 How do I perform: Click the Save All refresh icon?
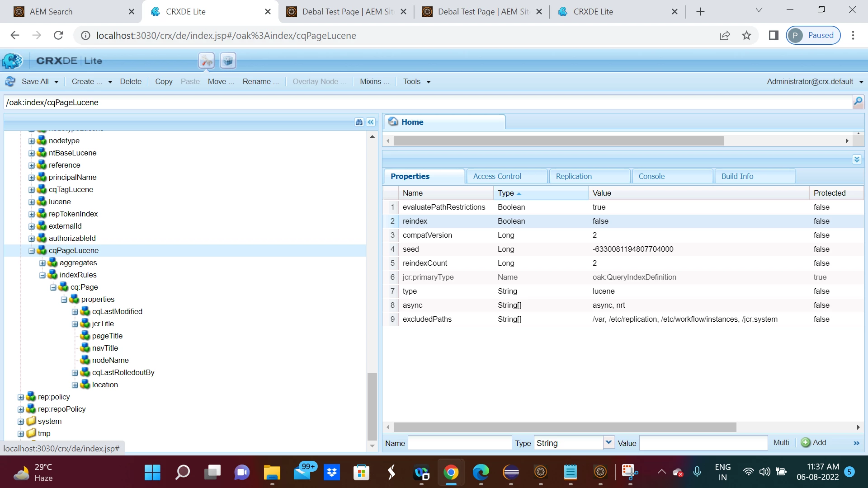coord(10,82)
